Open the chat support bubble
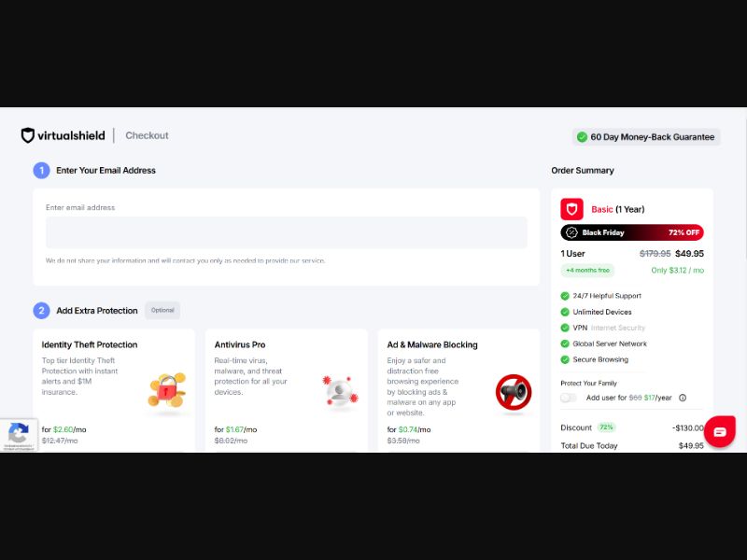 [719, 432]
